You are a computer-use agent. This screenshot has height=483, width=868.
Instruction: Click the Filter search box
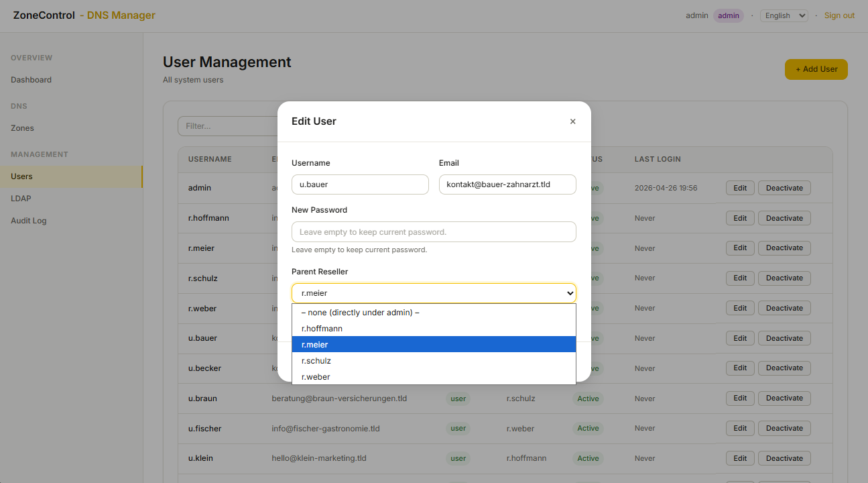[x=228, y=126]
